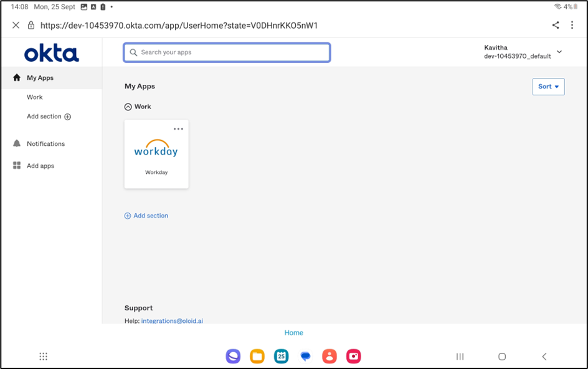
Task: Tap the share icon in browser bar
Action: [556, 25]
